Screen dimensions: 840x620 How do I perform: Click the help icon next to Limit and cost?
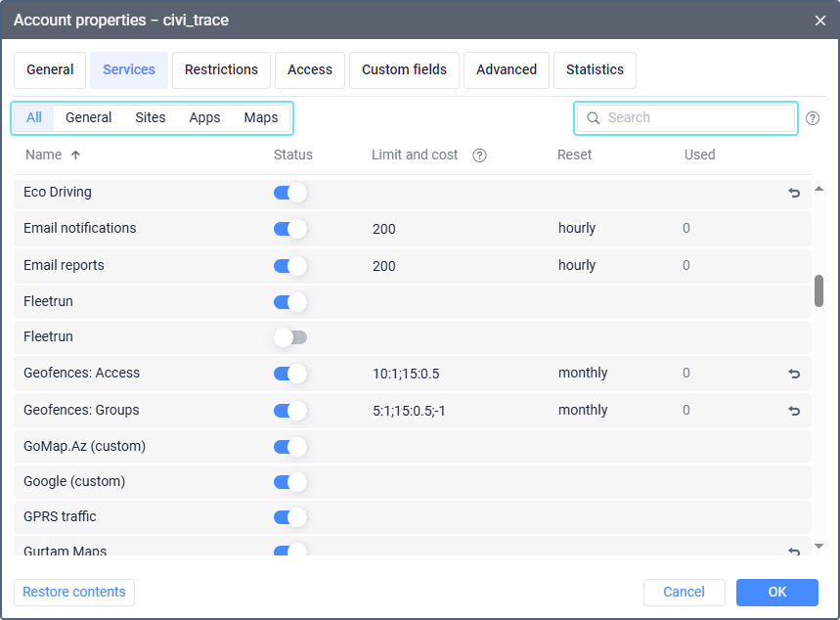479,155
